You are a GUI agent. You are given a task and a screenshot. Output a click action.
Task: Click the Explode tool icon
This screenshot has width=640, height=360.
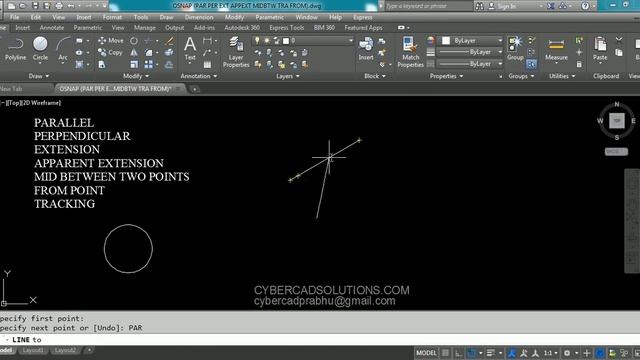click(169, 53)
